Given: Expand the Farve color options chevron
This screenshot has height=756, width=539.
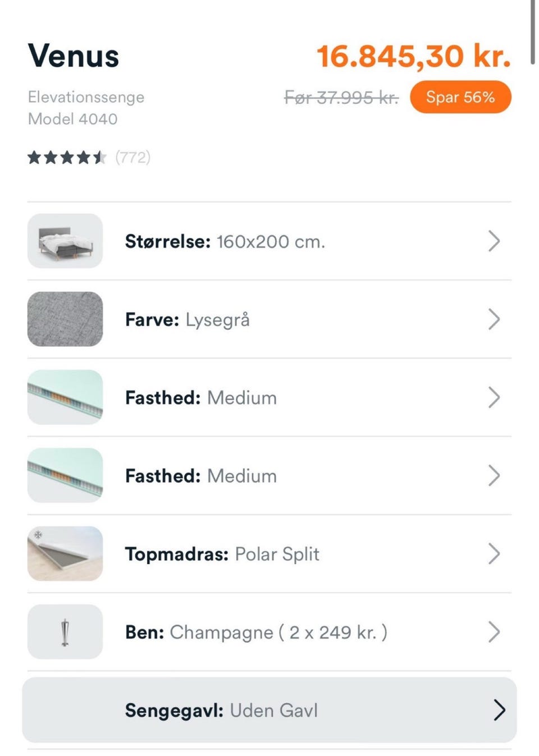Looking at the screenshot, I should [494, 319].
